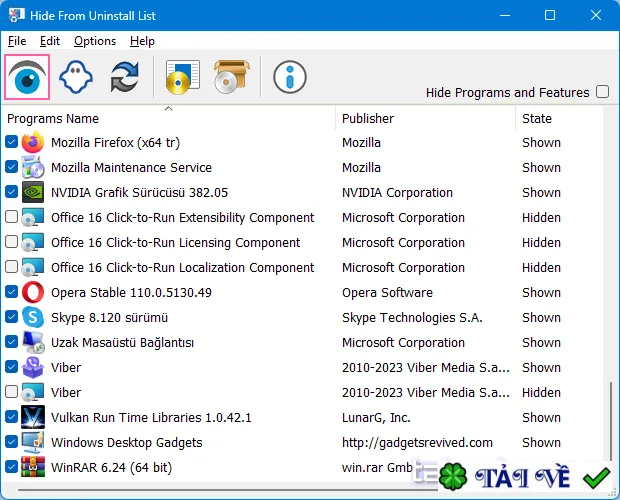This screenshot has width=620, height=500.
Task: Click the ghost icon to hide programs
Action: click(76, 77)
